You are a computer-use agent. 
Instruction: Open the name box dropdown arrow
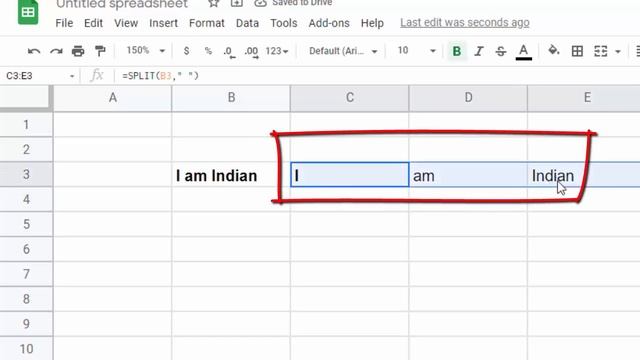click(x=72, y=76)
